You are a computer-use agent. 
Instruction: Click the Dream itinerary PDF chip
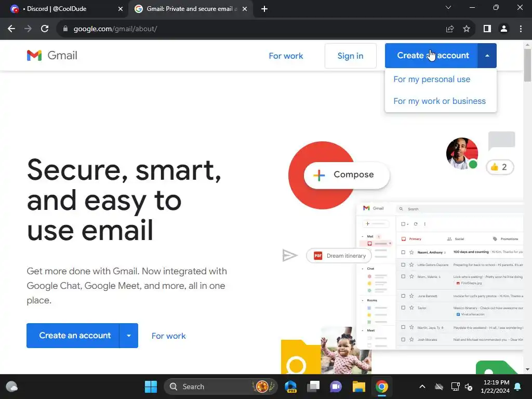click(339, 256)
